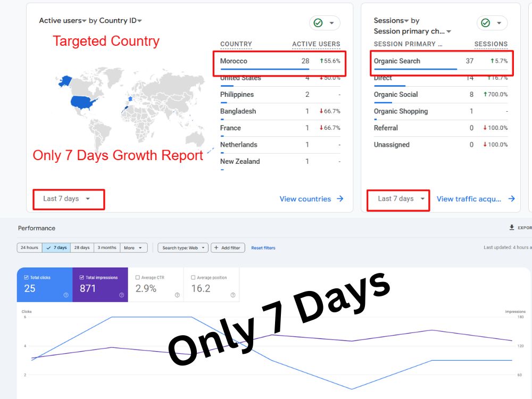This screenshot has height=399, width=532.
Task: Click the SESSION PRIMARY column header
Action: click(408, 44)
